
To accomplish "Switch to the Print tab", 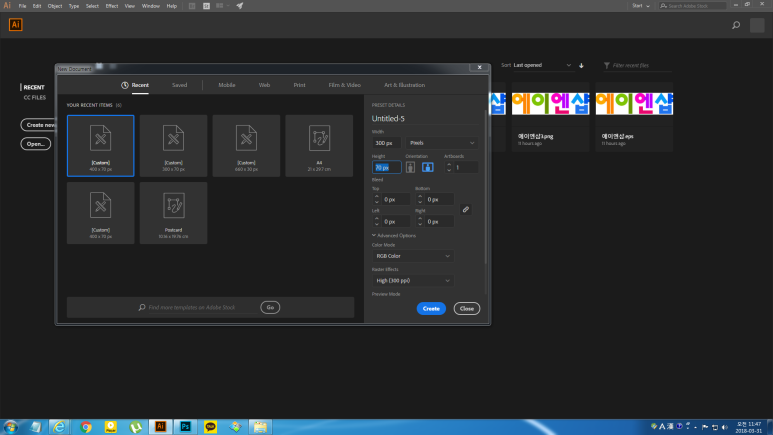I will click(299, 85).
